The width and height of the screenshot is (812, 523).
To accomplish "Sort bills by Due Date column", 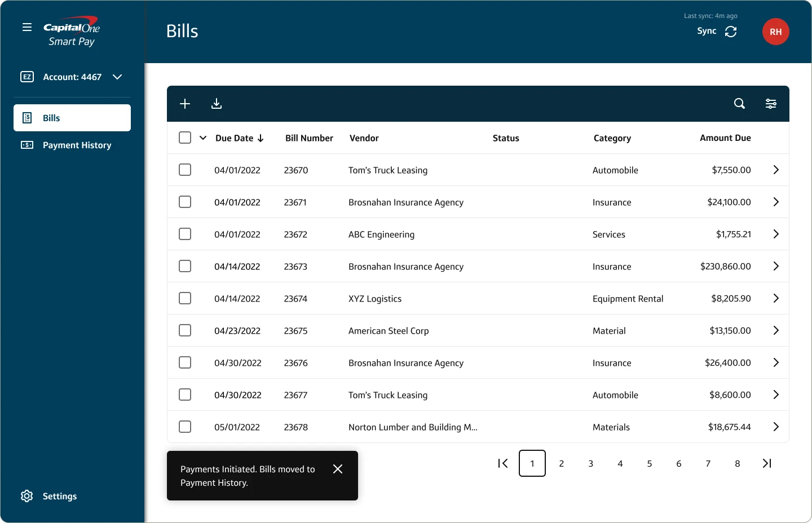I will tap(240, 138).
